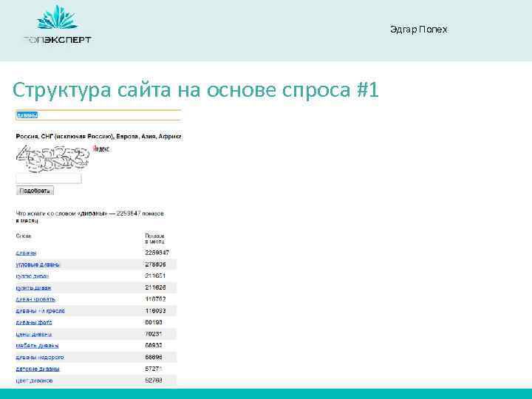Click the captcha answer input box
The image size is (532, 399).
coord(49,178)
